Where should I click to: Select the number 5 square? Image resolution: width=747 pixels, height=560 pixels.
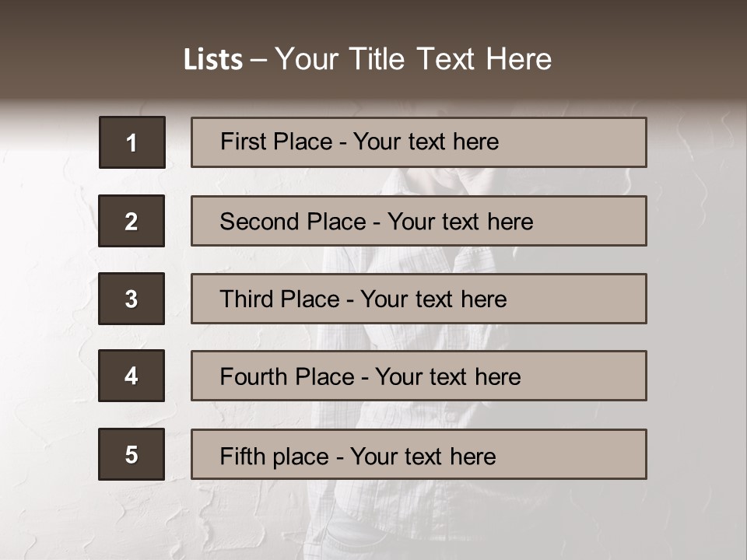pyautogui.click(x=131, y=454)
